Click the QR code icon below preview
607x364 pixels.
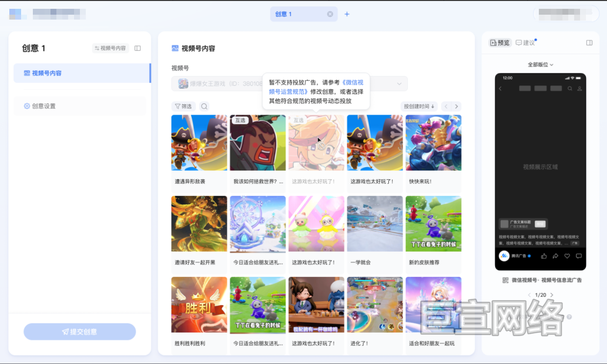(x=506, y=280)
